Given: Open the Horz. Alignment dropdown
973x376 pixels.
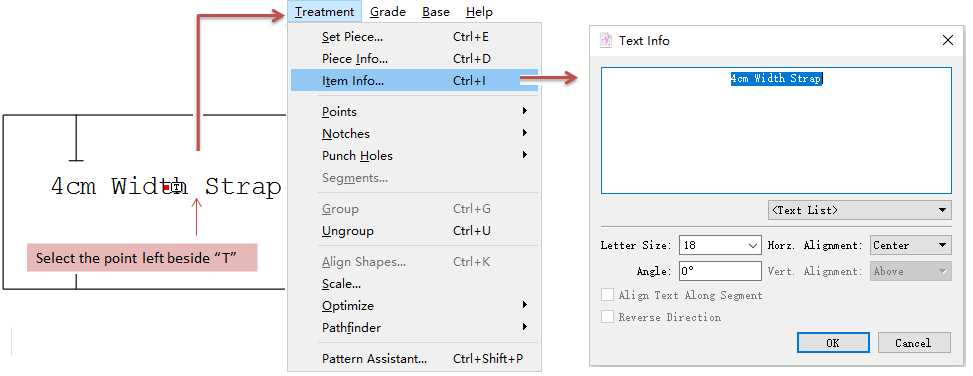Looking at the screenshot, I should [x=911, y=245].
